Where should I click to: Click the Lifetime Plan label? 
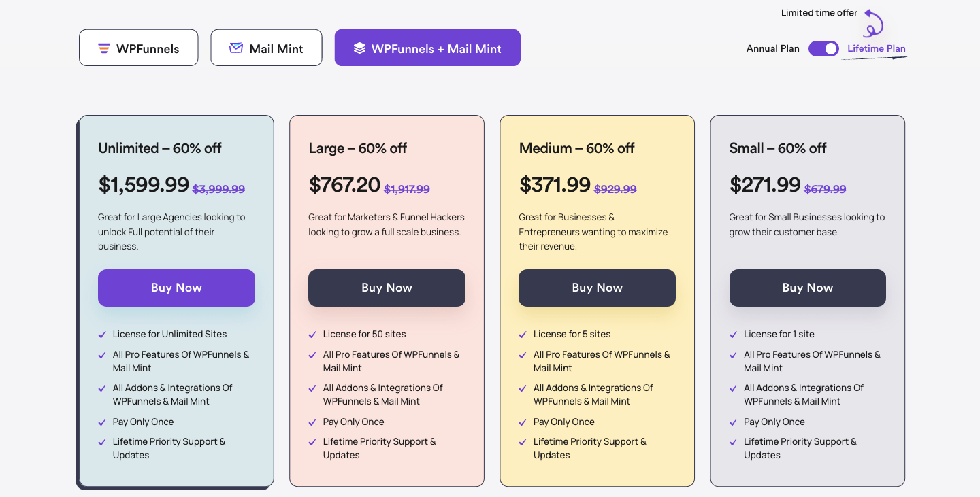click(x=875, y=48)
